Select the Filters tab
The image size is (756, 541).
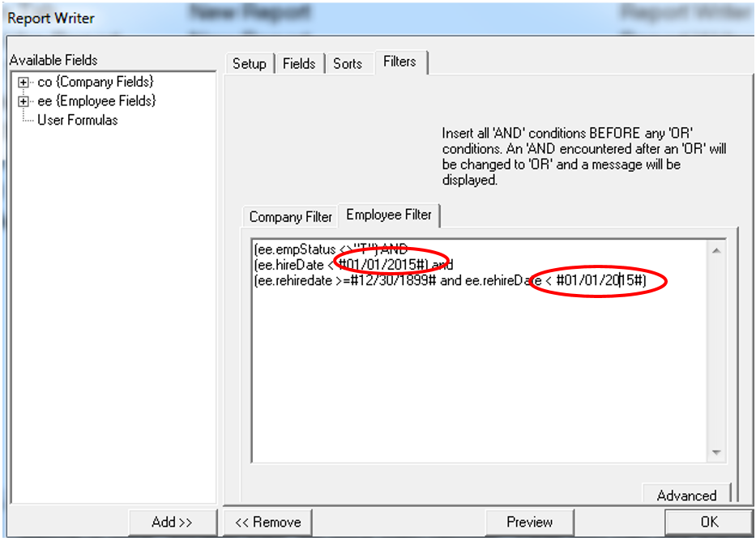click(400, 62)
